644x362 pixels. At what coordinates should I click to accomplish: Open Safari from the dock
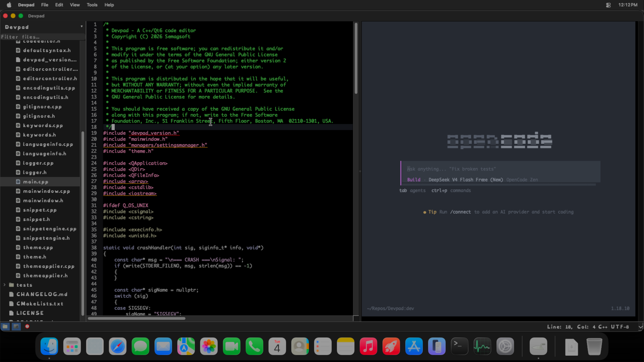tap(118, 346)
